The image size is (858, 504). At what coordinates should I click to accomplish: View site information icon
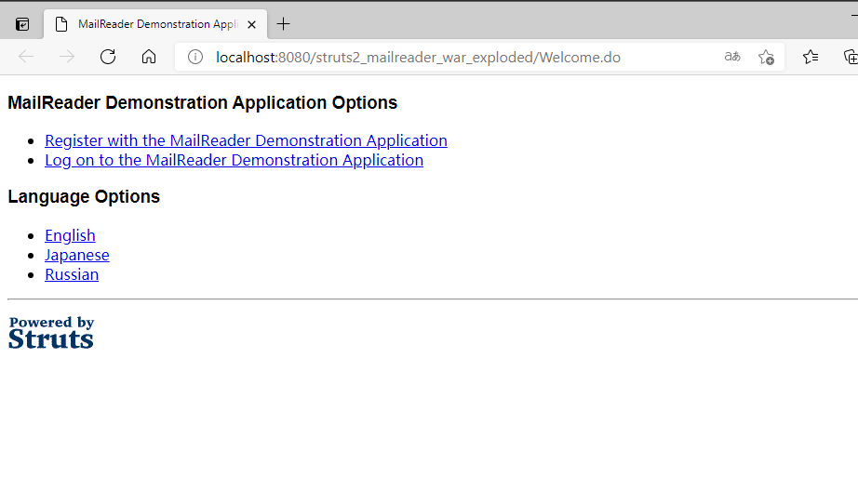[195, 57]
